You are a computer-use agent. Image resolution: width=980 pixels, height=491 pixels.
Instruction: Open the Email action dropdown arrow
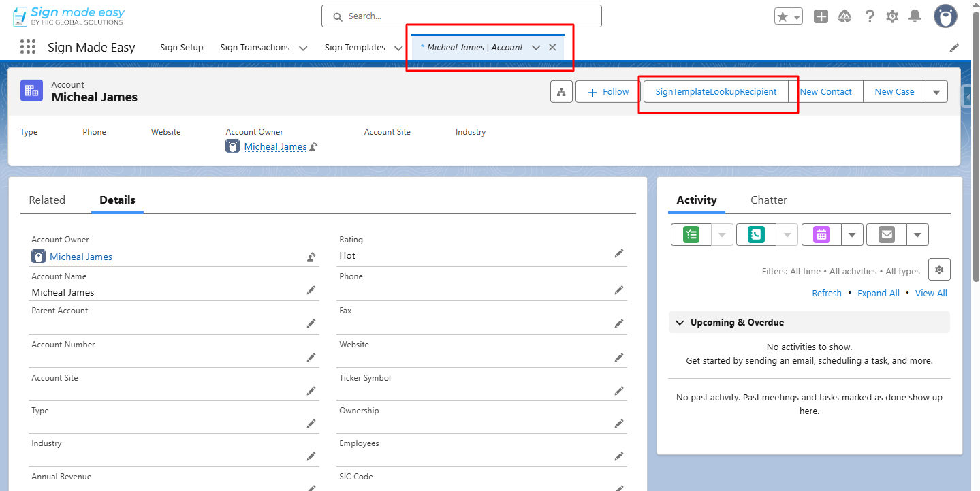tap(917, 234)
